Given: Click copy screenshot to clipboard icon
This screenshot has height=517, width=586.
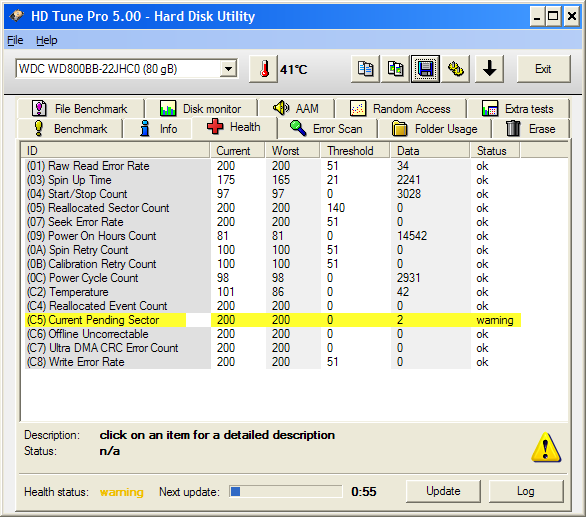Looking at the screenshot, I should [395, 69].
